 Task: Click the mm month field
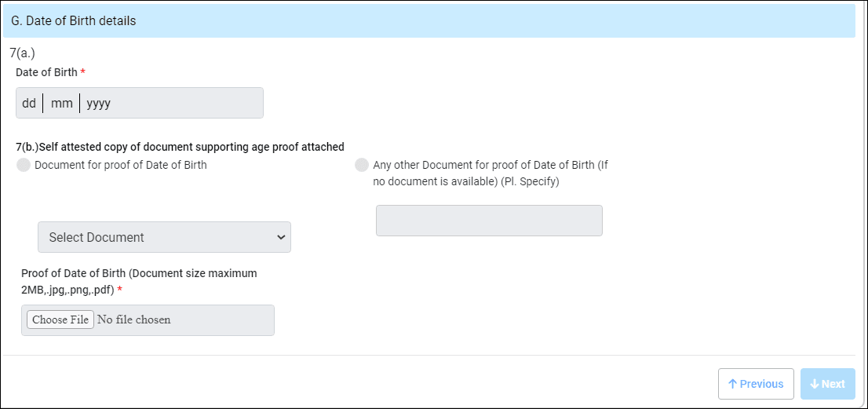61,103
